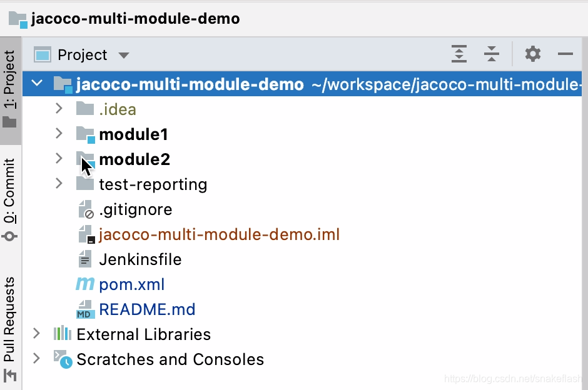The width and height of the screenshot is (588, 390).
Task: Click the MD icon beside README.md
Action: tap(86, 309)
